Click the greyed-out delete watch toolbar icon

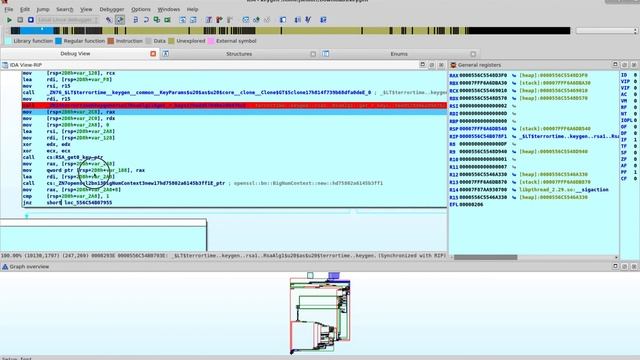pyautogui.click(x=267, y=20)
